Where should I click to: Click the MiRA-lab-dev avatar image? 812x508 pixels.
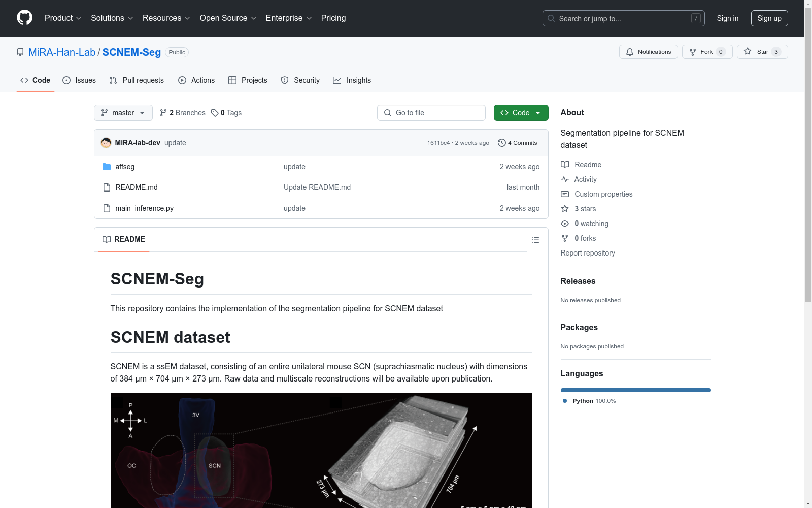(x=106, y=143)
